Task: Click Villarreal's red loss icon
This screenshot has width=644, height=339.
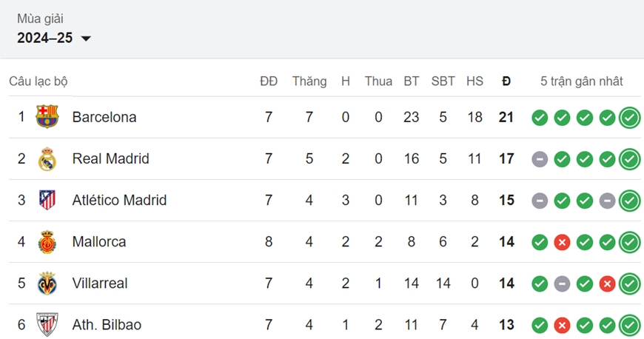Action: pyautogui.click(x=607, y=283)
